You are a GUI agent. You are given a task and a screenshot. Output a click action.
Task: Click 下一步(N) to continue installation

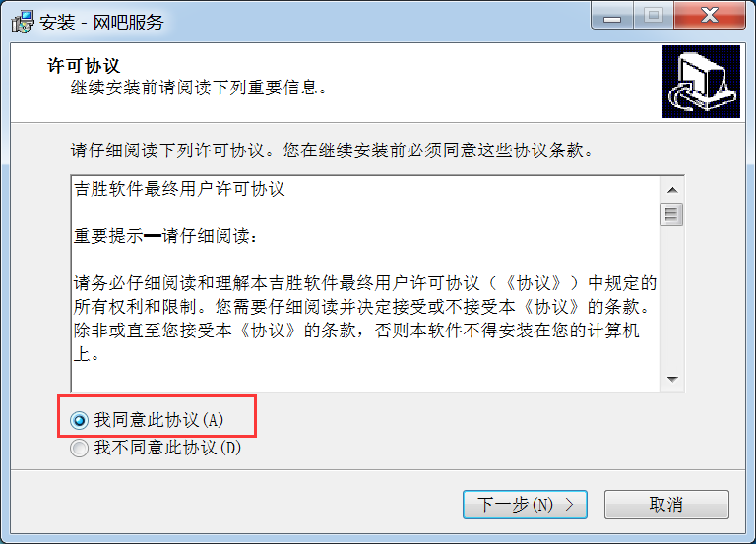coord(525,505)
